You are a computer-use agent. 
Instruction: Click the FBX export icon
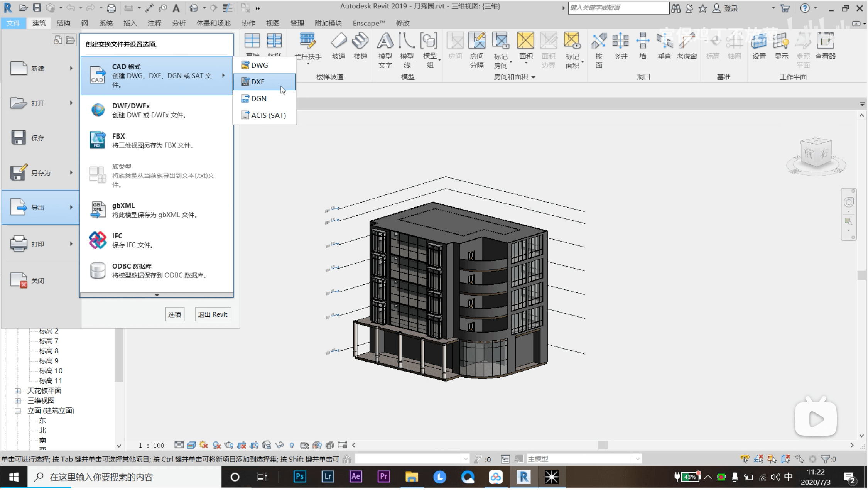(98, 140)
